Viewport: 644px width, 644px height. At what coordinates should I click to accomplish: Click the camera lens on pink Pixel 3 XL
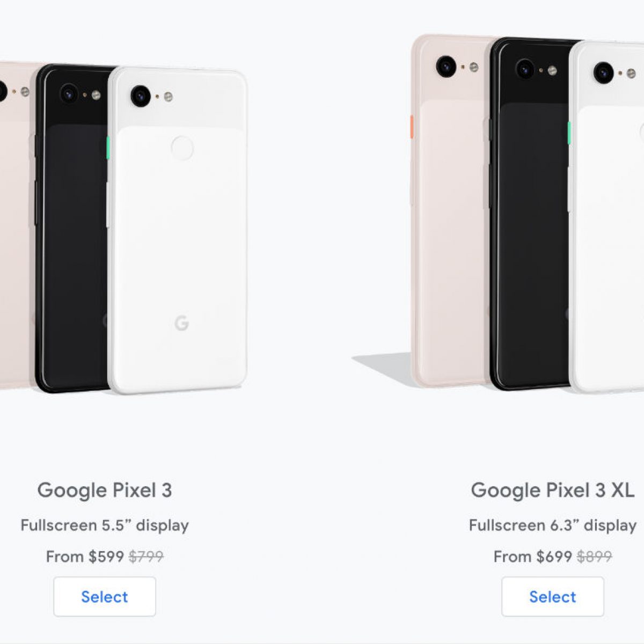click(446, 66)
